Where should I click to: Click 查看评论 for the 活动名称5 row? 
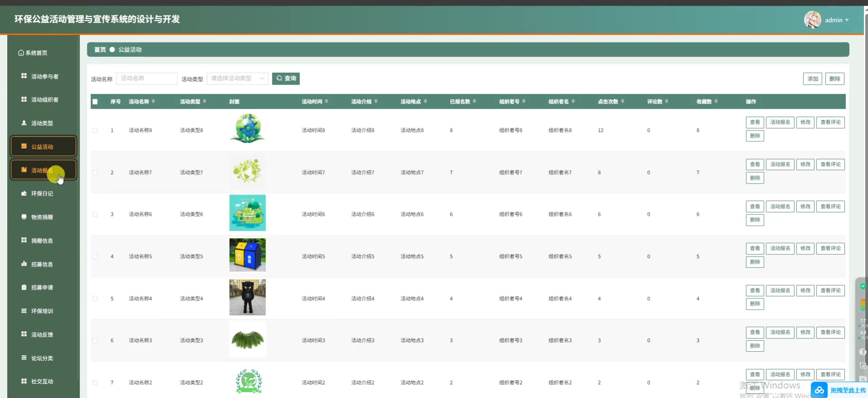click(830, 249)
